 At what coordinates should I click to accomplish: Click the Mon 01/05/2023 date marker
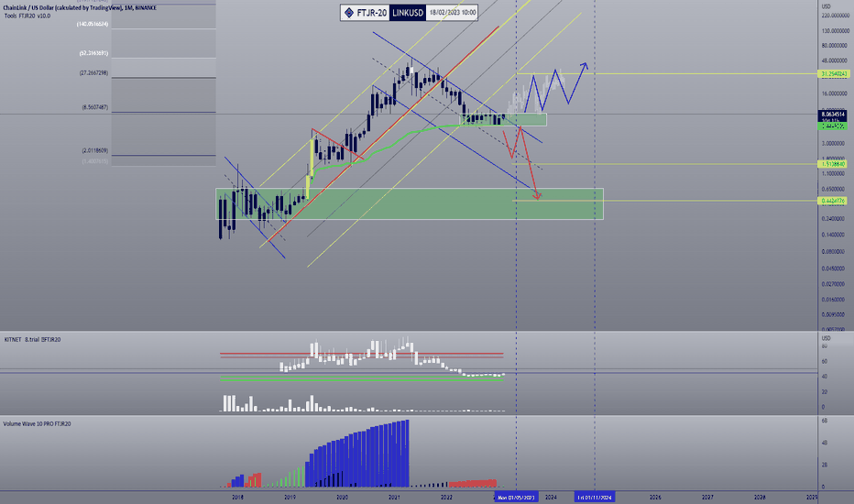(516, 497)
